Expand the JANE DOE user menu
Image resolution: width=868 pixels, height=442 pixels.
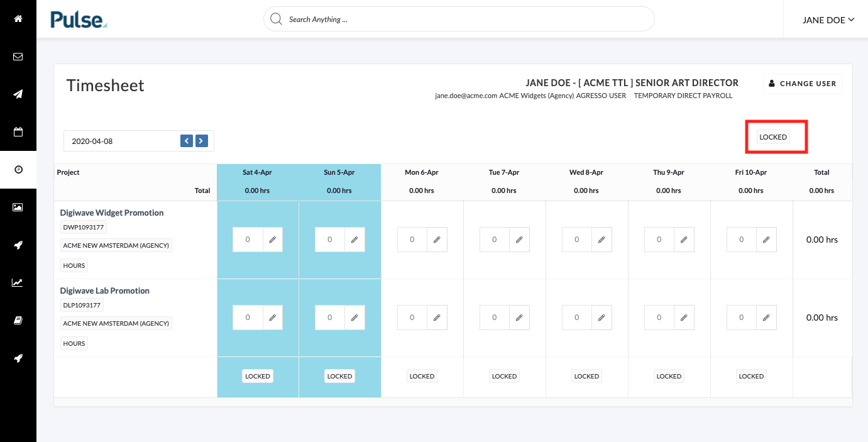[x=828, y=20]
